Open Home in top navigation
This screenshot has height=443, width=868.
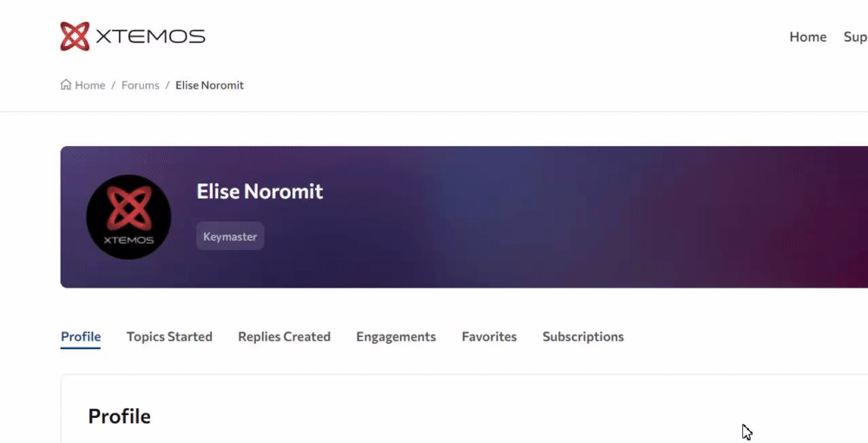coord(807,36)
